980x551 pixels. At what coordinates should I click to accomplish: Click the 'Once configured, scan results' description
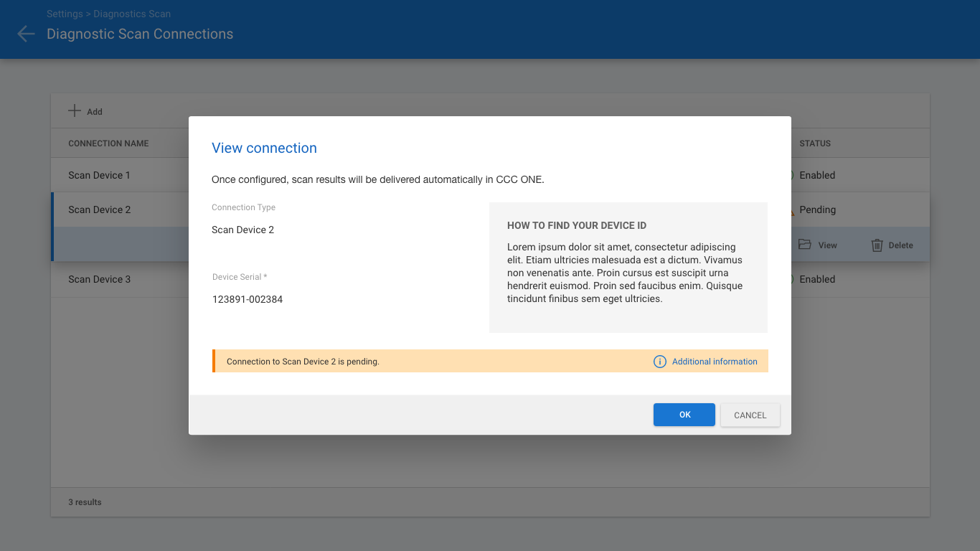pos(378,179)
